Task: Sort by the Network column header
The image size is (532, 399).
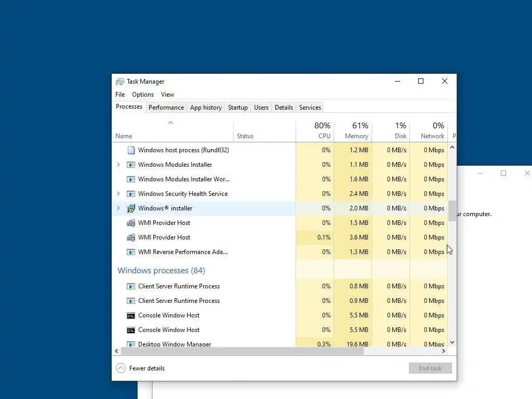Action: pos(429,130)
